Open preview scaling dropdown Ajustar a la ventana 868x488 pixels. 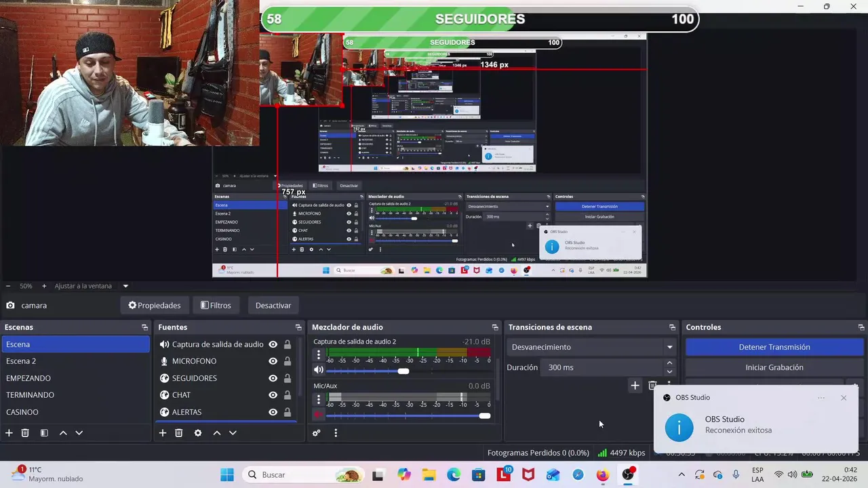91,286
